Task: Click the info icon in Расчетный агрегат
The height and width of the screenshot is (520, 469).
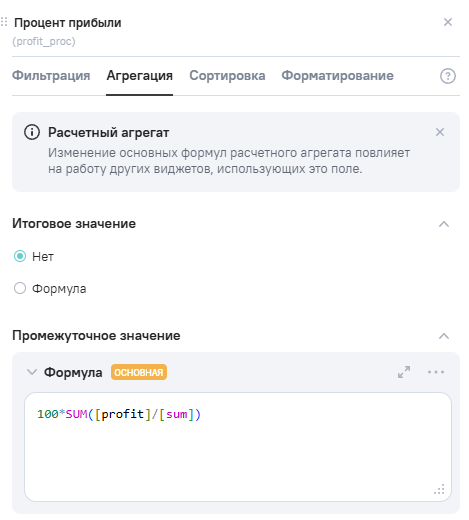Action: pyautogui.click(x=32, y=132)
